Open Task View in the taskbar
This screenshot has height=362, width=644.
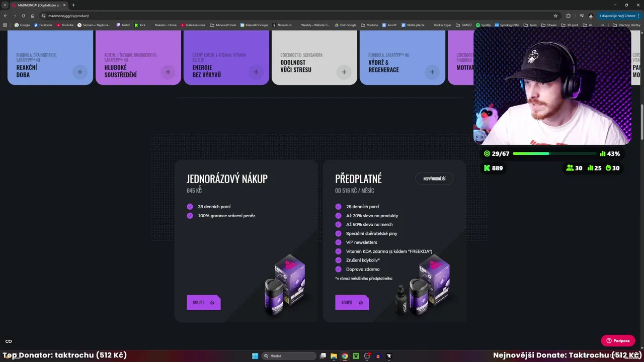tap(323, 356)
